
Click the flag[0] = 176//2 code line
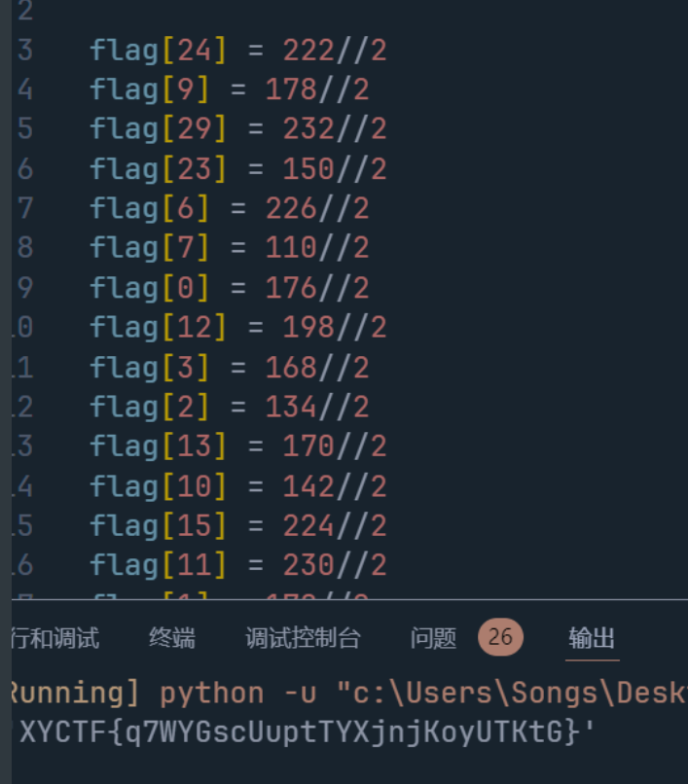229,288
